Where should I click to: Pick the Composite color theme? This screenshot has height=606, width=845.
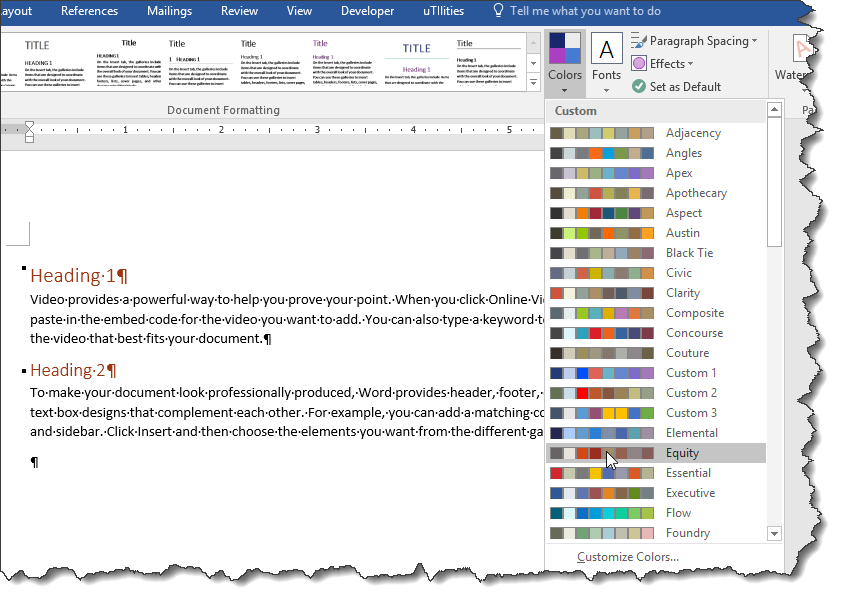[656, 313]
